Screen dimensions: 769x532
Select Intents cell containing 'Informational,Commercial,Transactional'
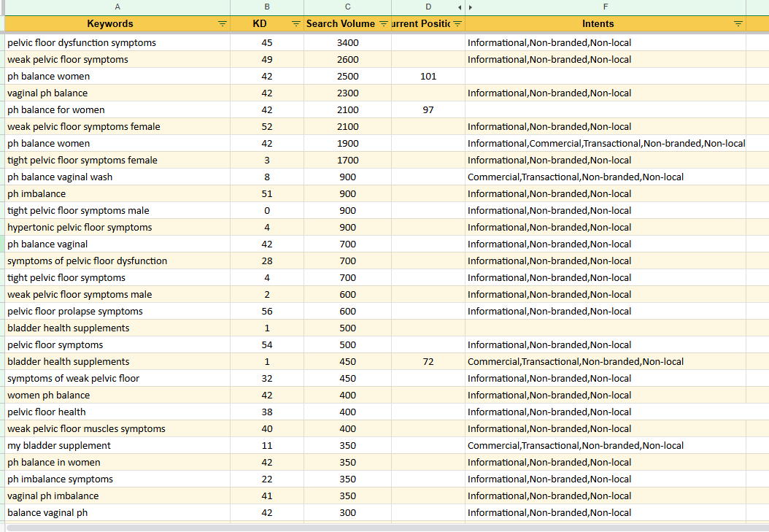point(606,144)
